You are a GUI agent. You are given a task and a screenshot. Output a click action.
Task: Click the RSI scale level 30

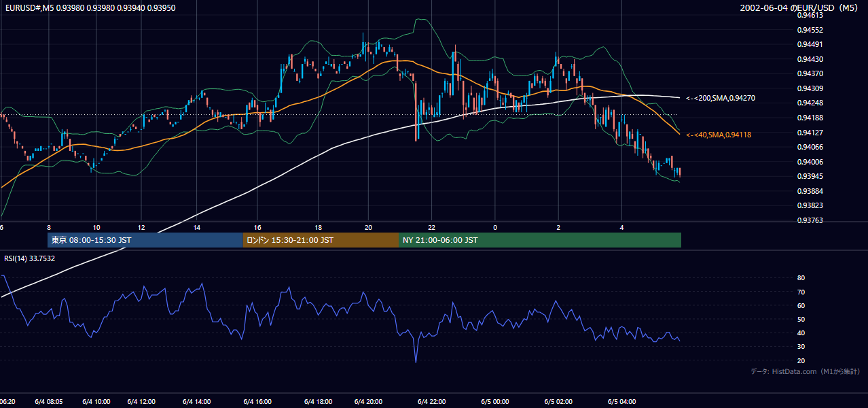(801, 347)
